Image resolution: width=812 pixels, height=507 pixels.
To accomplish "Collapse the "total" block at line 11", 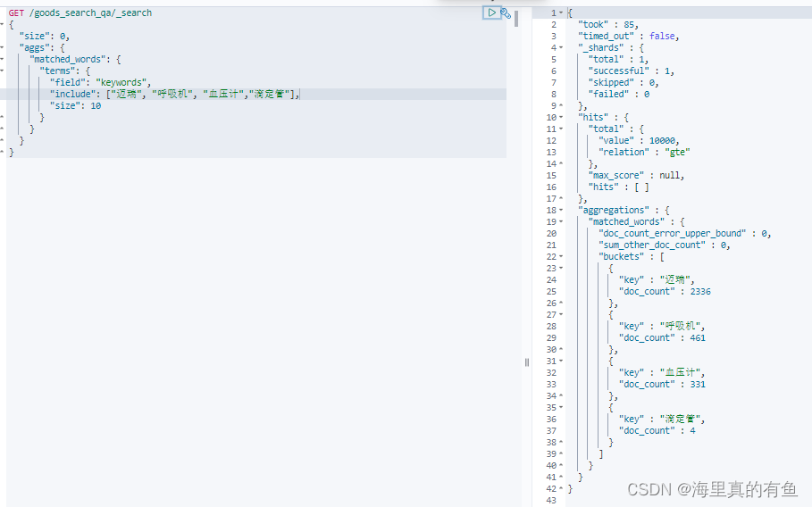I will point(561,129).
